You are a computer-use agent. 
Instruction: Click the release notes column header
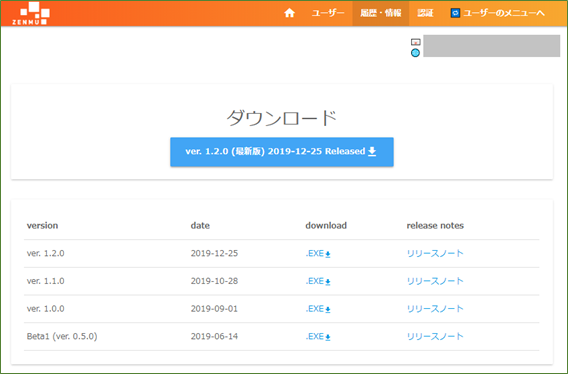pyautogui.click(x=435, y=225)
